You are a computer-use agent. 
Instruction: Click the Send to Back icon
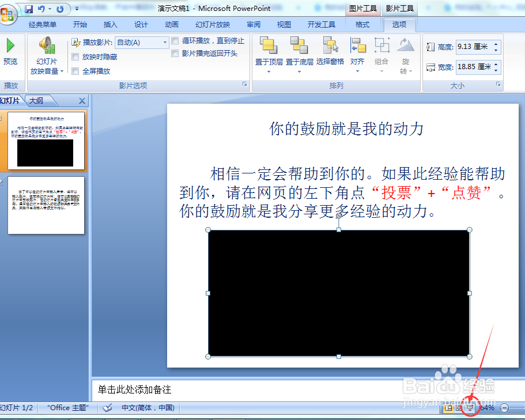[299, 45]
